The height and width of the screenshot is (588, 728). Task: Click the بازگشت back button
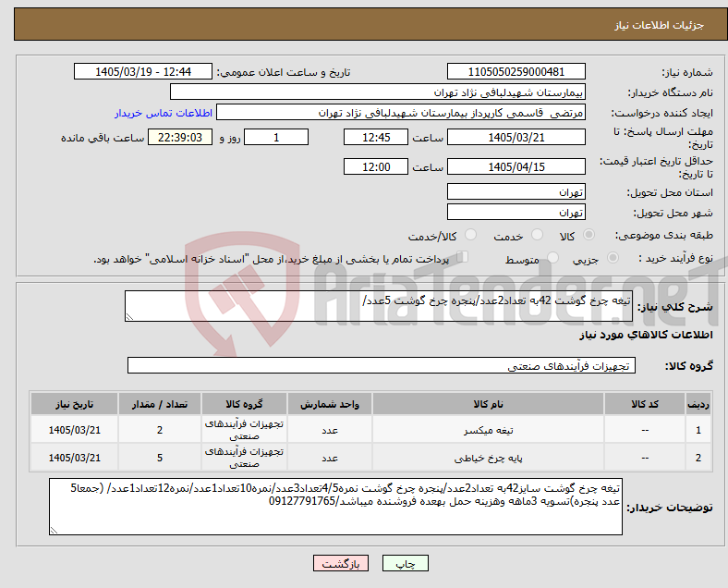point(341,563)
